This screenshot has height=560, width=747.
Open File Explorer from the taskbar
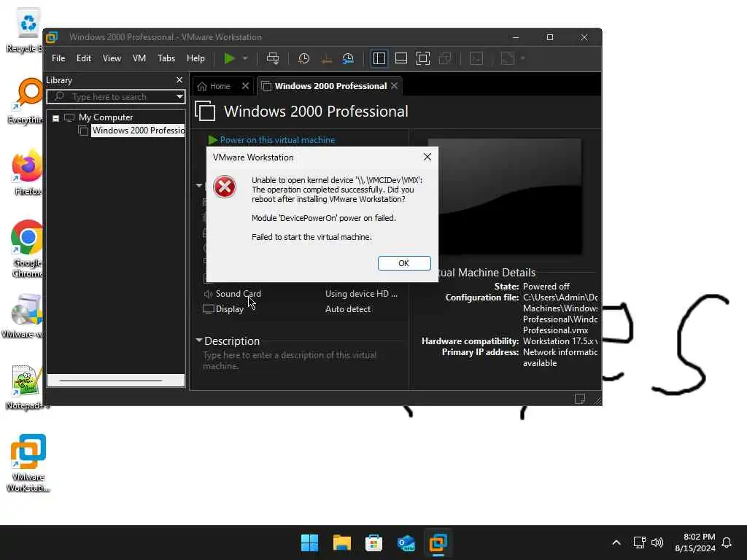342,542
